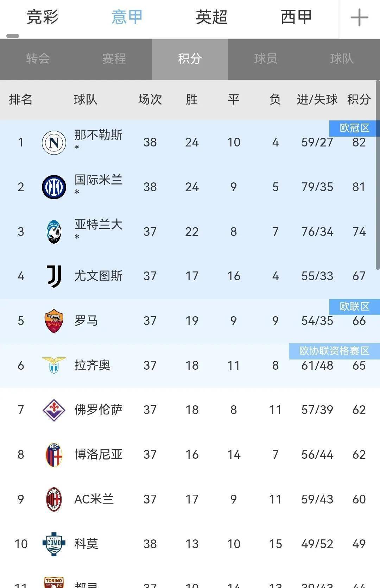Tap the Como 1907 badge
380x588 pixels.
54,544
